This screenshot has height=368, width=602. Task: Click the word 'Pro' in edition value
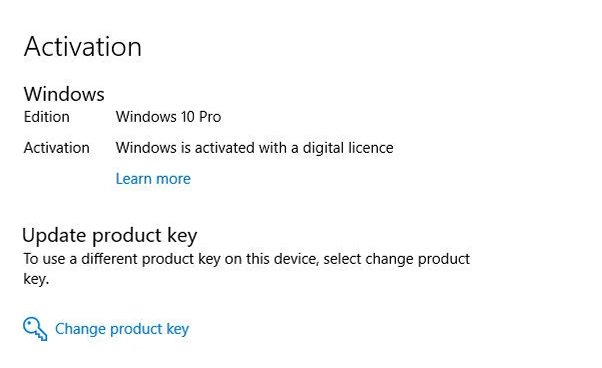pos(210,117)
